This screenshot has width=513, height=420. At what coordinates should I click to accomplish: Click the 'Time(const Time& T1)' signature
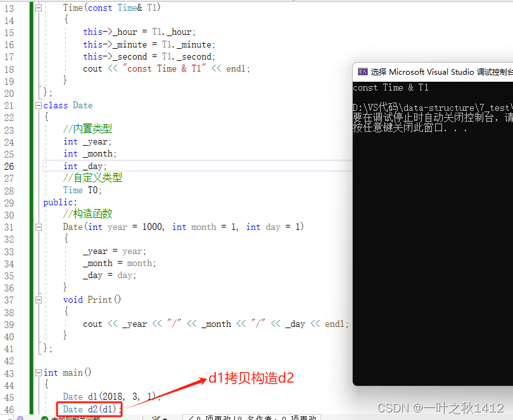(x=112, y=8)
